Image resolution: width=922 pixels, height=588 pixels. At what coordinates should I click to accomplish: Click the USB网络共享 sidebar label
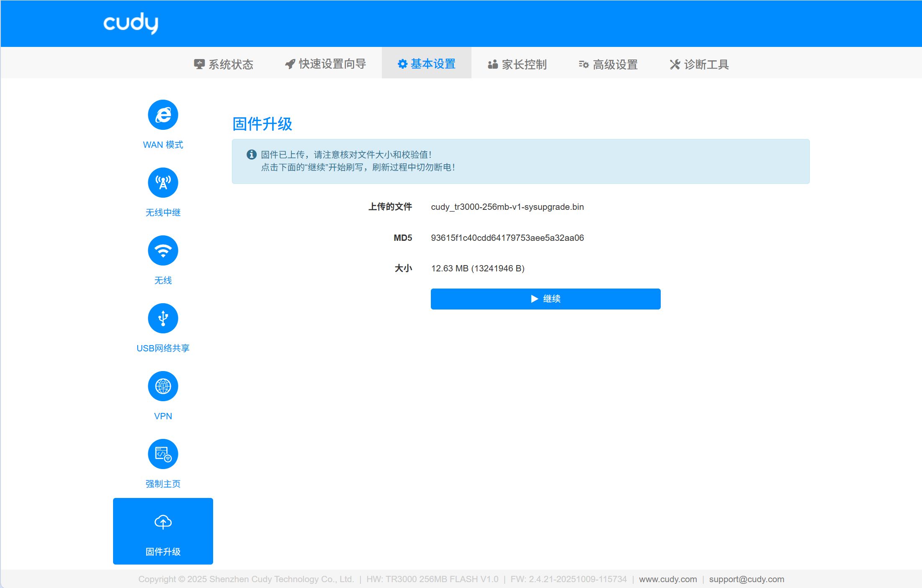(163, 348)
